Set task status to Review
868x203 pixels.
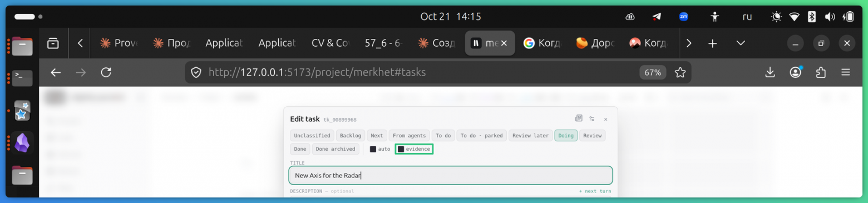[593, 136]
